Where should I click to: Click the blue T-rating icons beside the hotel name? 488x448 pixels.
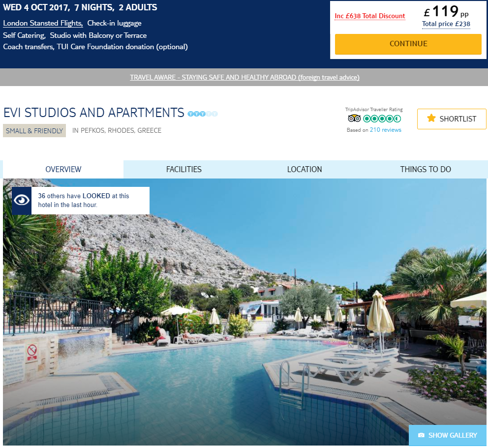point(203,114)
